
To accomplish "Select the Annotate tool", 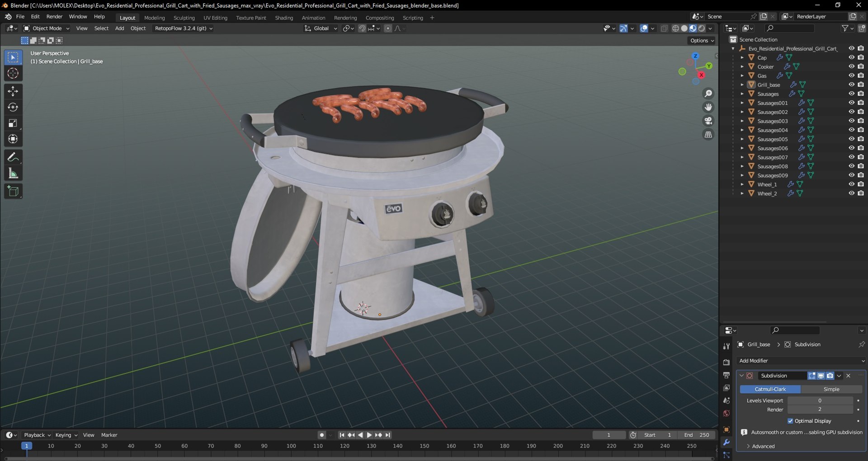I will [x=13, y=157].
